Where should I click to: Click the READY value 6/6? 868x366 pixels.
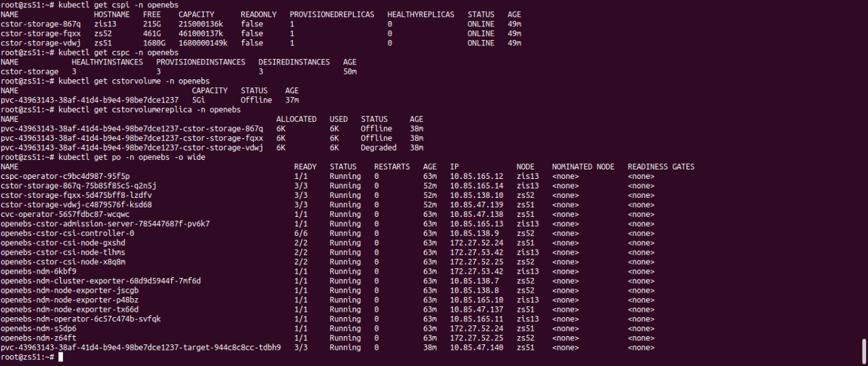tap(301, 232)
